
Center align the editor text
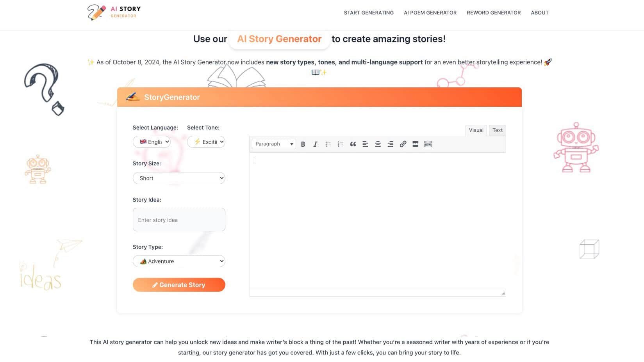click(x=378, y=144)
